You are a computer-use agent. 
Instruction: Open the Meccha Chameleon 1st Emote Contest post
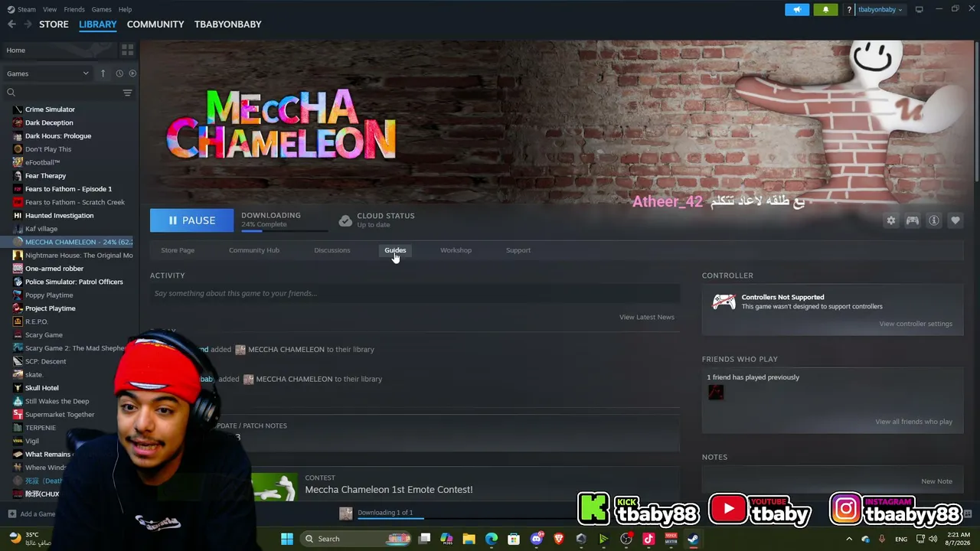coord(389,490)
